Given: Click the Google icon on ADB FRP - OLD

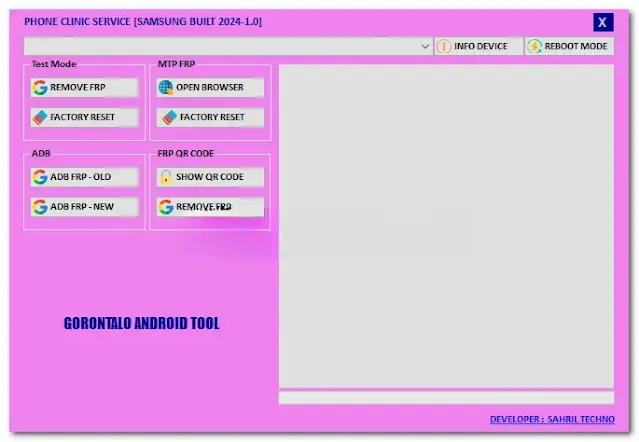Looking at the screenshot, I should (x=40, y=177).
